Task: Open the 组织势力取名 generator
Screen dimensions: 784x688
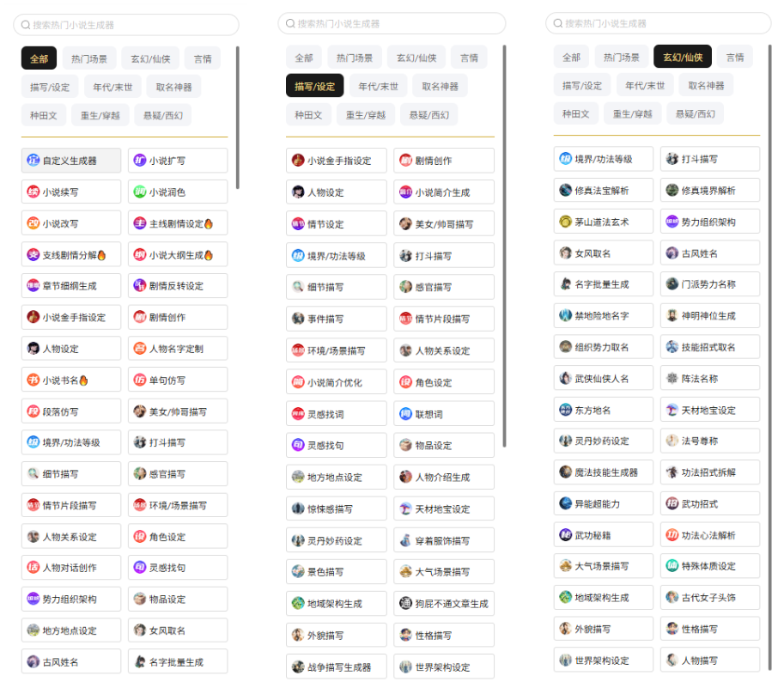Action: (x=604, y=347)
